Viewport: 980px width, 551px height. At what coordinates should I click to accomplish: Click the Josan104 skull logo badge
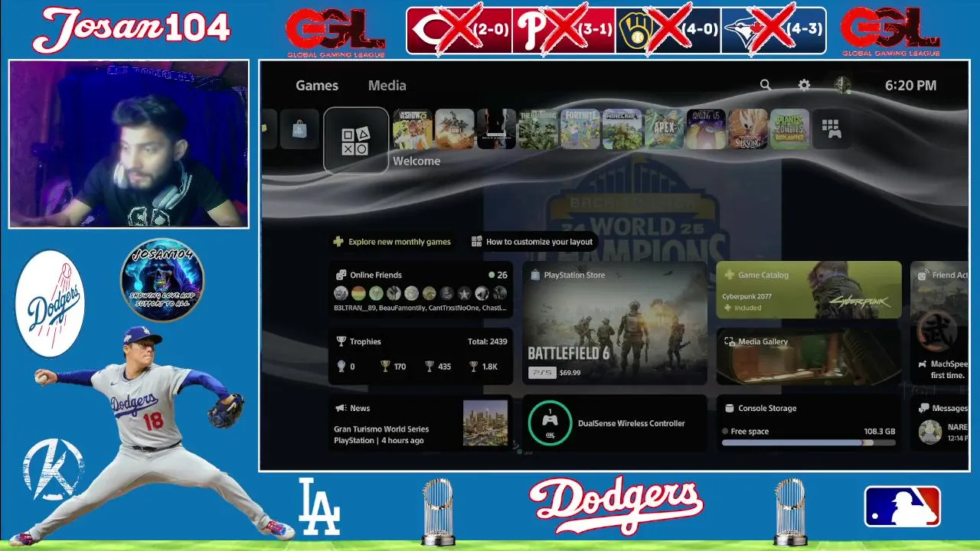162,279
